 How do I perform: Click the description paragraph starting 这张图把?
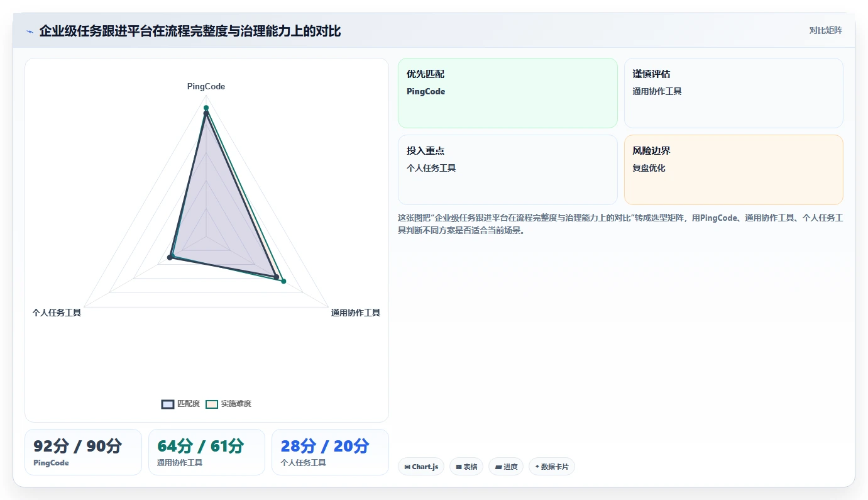[x=620, y=224]
